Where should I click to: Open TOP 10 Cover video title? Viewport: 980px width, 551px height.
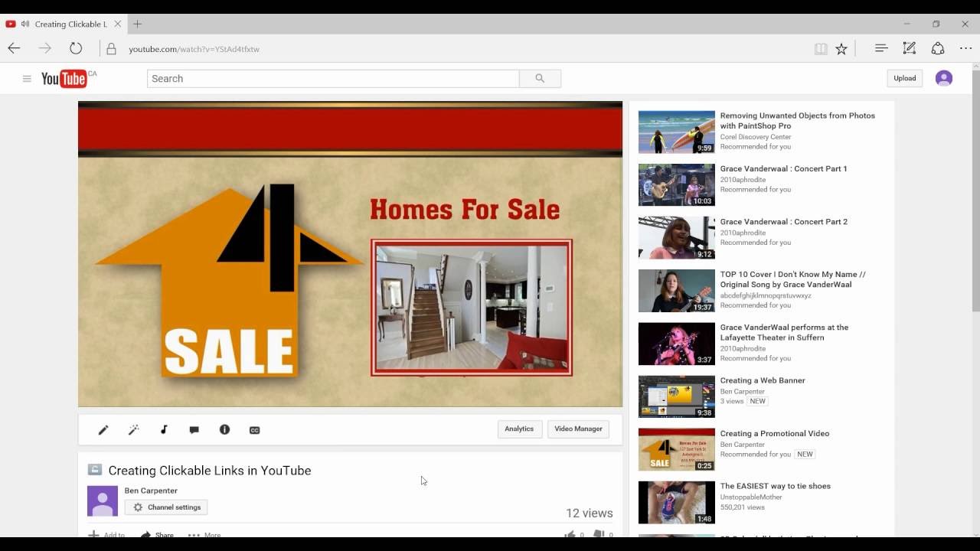click(x=792, y=279)
